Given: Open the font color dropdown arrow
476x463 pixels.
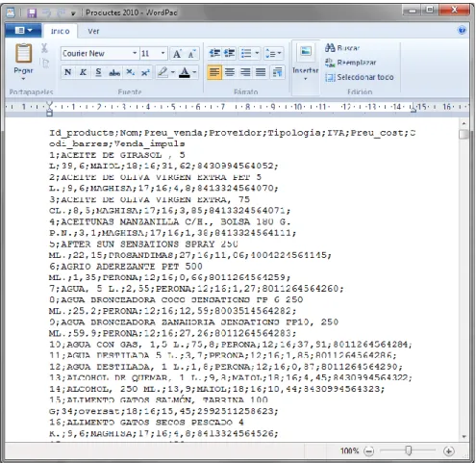Looking at the screenshot, I should point(194,72).
